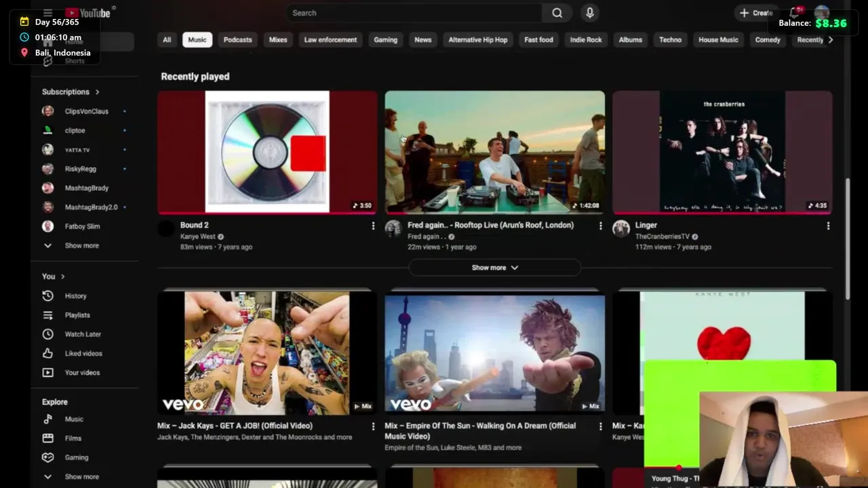Open the notifications bell

pyautogui.click(x=795, y=13)
